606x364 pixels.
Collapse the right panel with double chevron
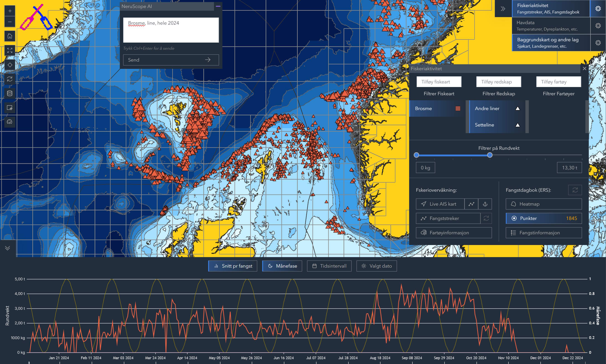tap(503, 9)
